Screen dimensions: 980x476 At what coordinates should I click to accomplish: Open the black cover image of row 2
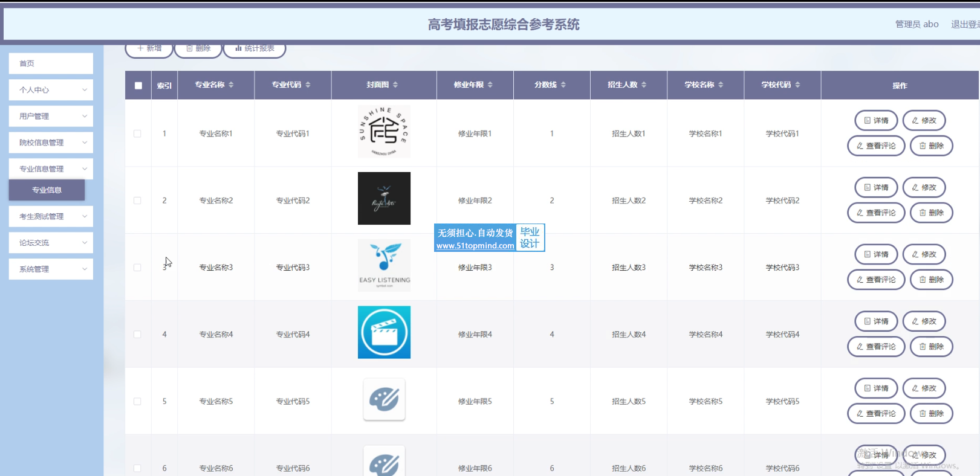pyautogui.click(x=384, y=198)
